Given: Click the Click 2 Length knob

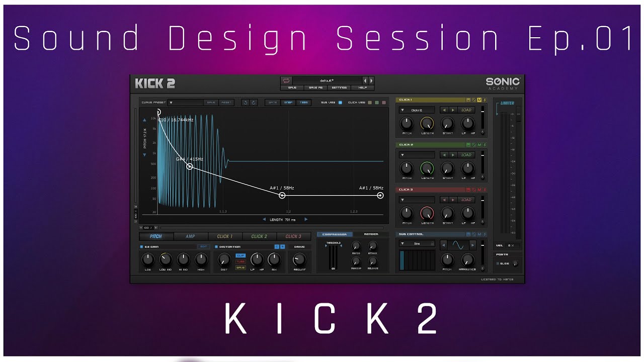Looking at the screenshot, I should [427, 168].
